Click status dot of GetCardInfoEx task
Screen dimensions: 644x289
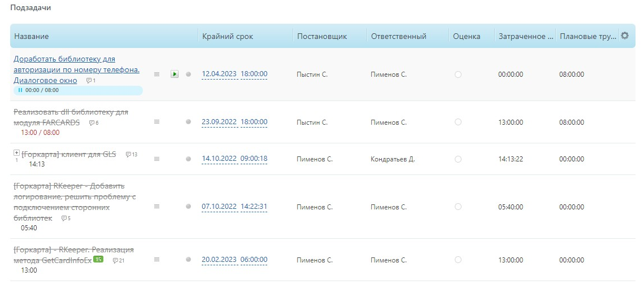coord(189,260)
